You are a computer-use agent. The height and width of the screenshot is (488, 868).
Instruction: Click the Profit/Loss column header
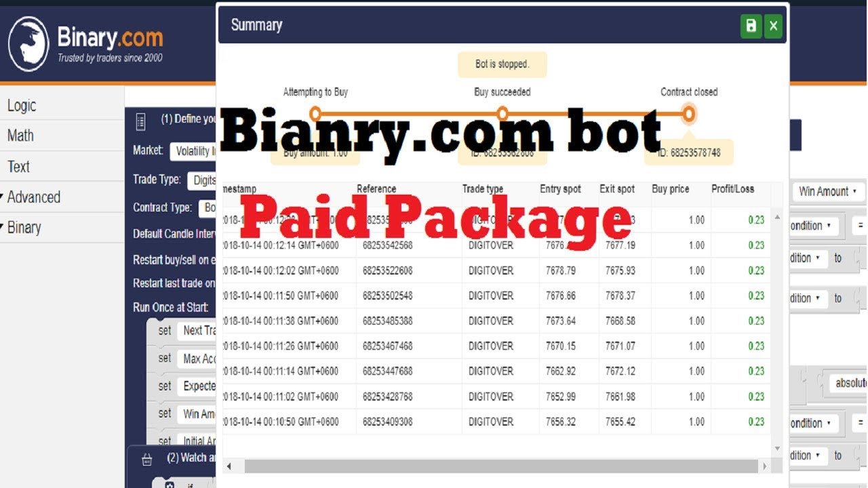point(732,189)
